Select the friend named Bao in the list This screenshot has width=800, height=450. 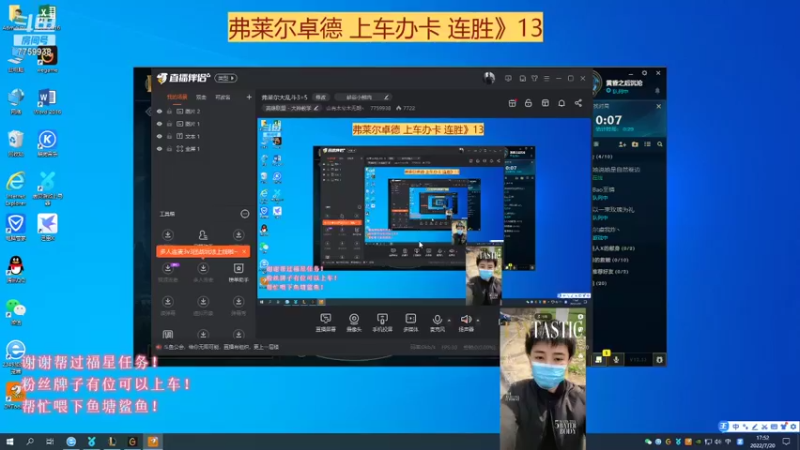pos(629,192)
